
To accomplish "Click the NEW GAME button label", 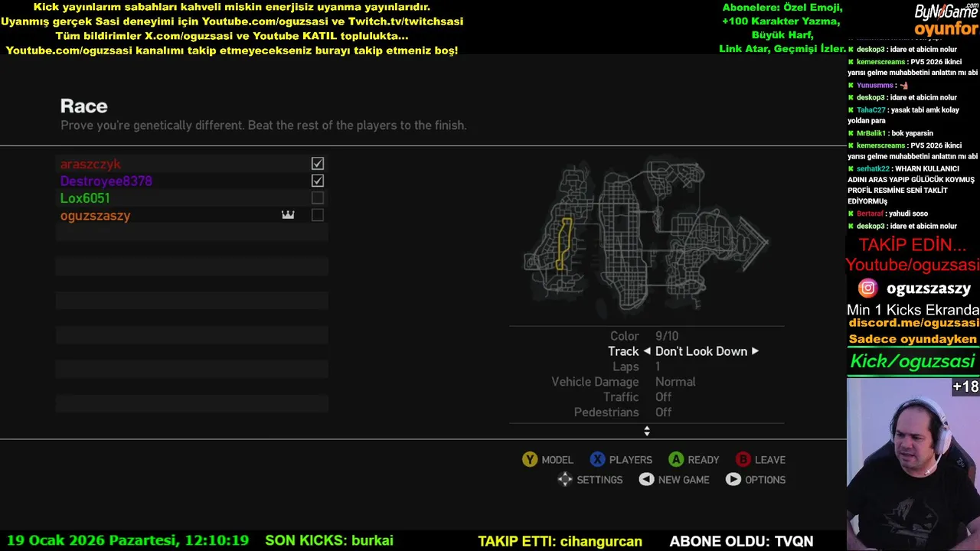I will pos(684,480).
